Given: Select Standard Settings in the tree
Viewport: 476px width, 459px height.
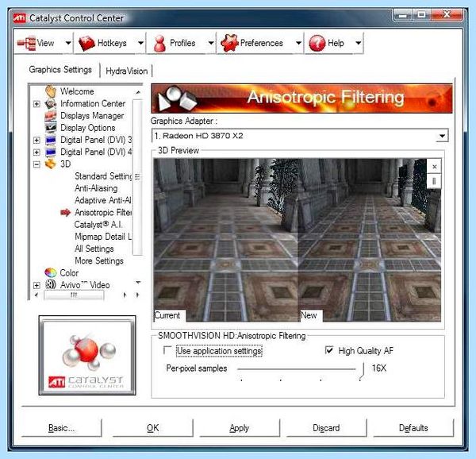Looking at the screenshot, I should (103, 176).
